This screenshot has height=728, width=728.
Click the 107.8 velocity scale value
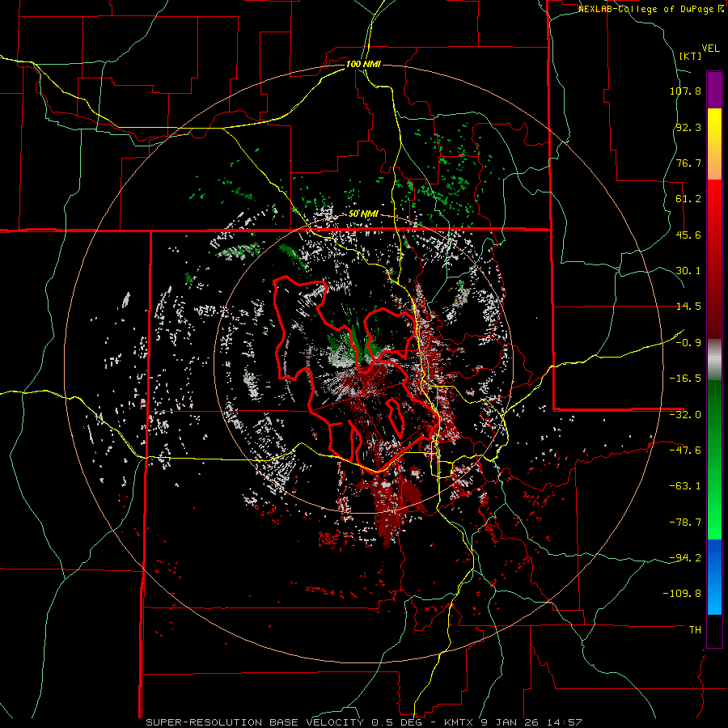[685, 91]
